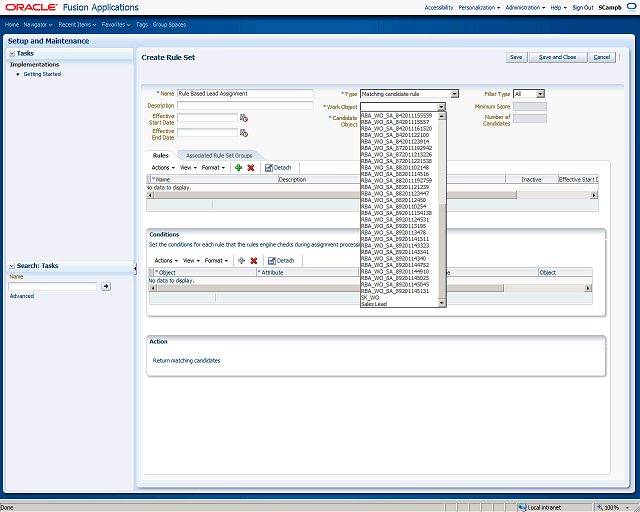Open the Recent Items menu

click(x=77, y=24)
